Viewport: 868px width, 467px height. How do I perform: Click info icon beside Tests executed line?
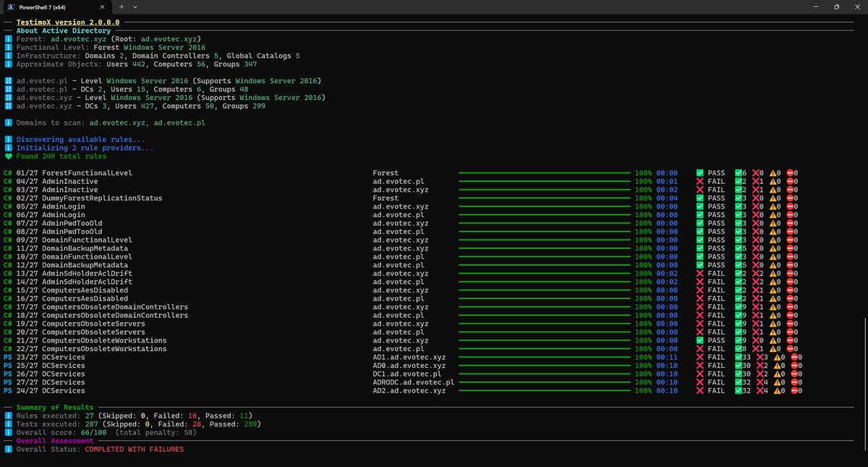tap(8, 424)
